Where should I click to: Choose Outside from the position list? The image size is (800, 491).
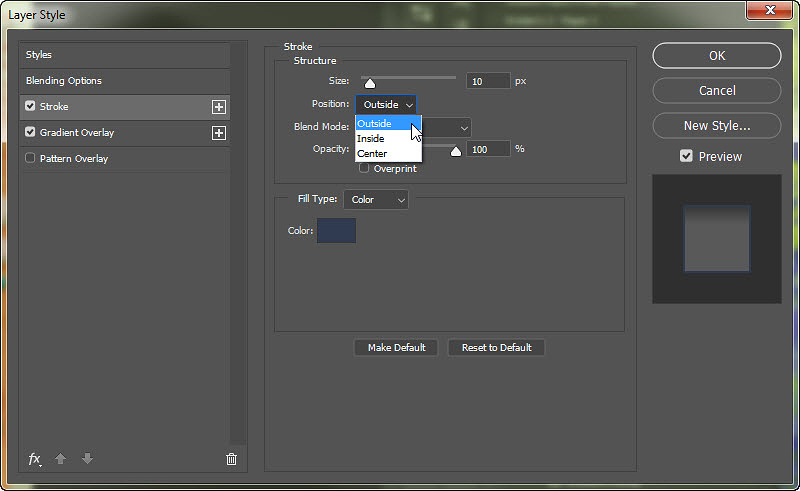(x=388, y=124)
